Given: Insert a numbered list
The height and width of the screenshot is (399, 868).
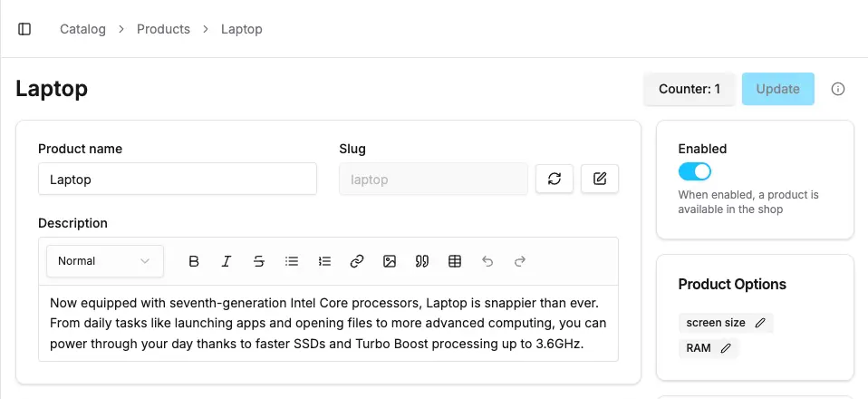Looking at the screenshot, I should (x=324, y=261).
